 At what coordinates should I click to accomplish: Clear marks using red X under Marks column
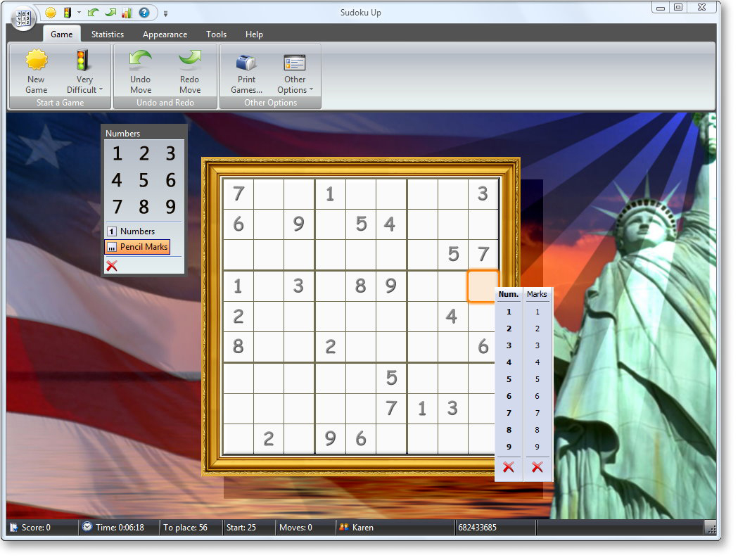(537, 468)
